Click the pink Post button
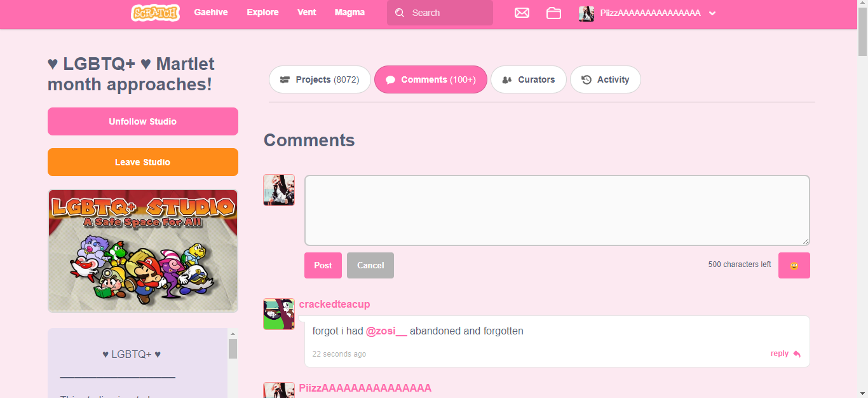The image size is (868, 398). [x=323, y=266]
